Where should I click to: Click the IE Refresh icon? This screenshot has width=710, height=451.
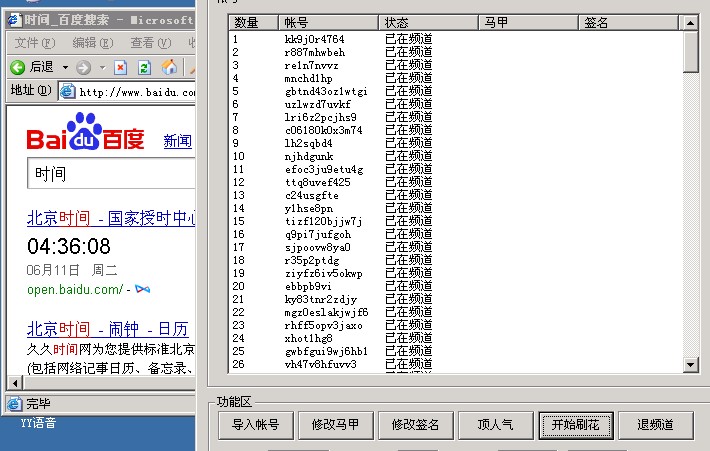click(x=144, y=68)
